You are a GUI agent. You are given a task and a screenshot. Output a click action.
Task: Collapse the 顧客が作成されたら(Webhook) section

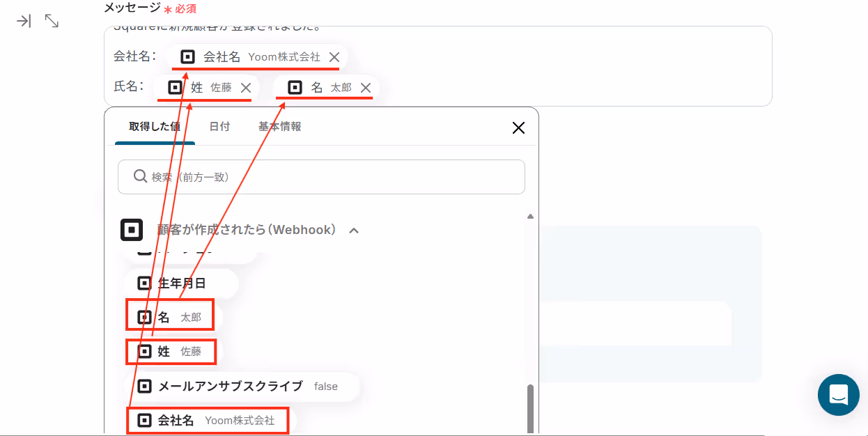[x=354, y=230]
